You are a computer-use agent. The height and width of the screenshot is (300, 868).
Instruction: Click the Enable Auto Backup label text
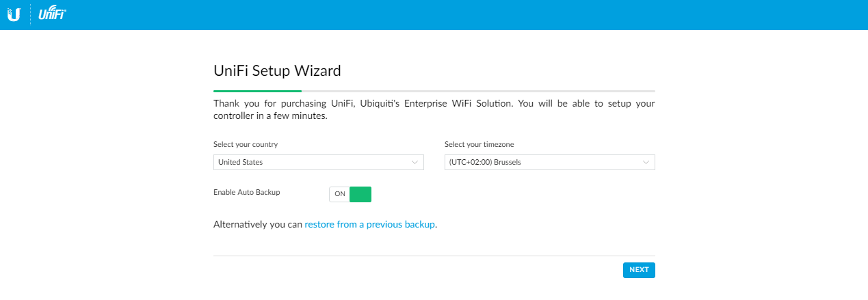(x=247, y=193)
